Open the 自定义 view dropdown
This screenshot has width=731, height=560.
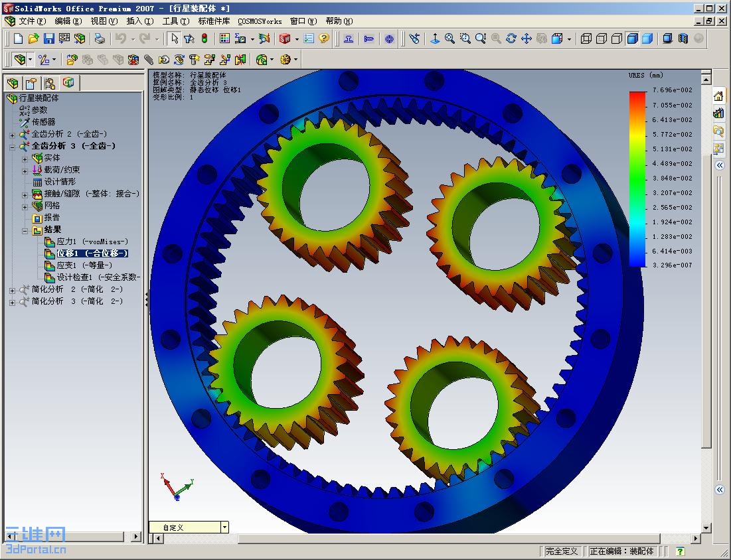point(224,527)
